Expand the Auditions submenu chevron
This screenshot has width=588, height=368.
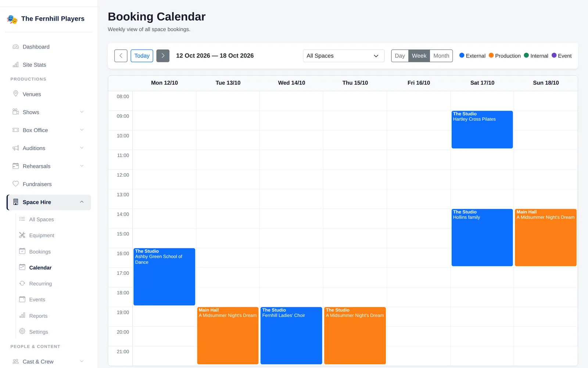tap(82, 148)
